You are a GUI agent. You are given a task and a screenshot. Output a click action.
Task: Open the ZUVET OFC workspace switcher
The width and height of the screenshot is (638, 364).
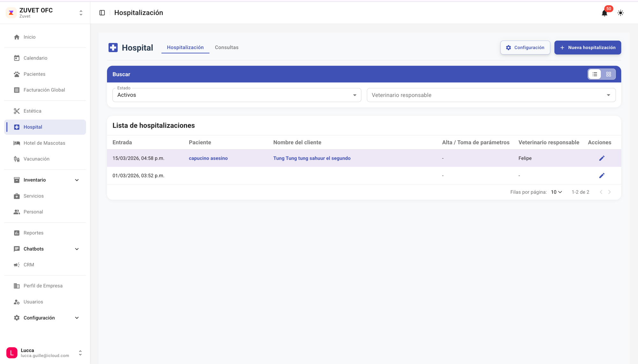[x=81, y=13]
